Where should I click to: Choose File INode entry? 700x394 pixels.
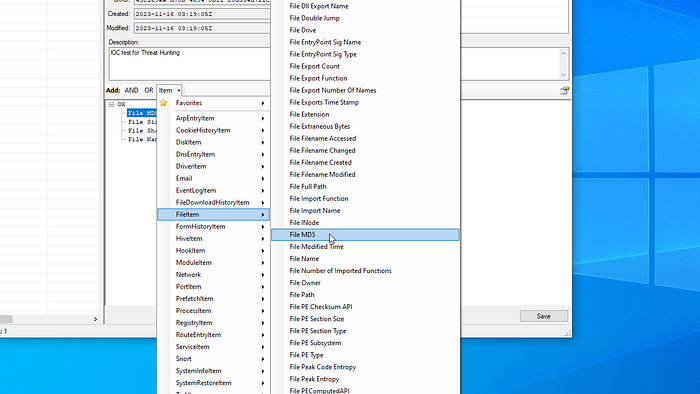[365, 223]
